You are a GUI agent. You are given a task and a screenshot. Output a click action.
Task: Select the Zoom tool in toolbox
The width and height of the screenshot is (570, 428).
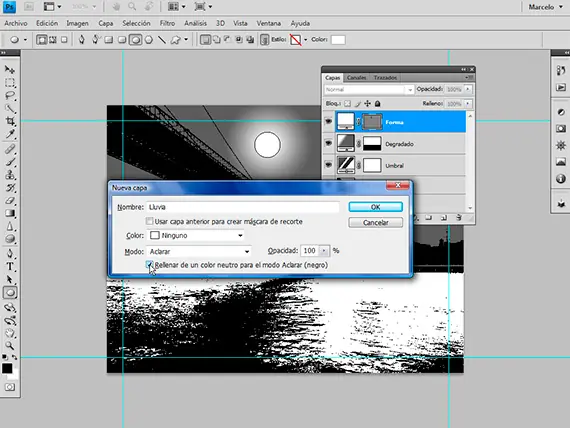click(10, 345)
